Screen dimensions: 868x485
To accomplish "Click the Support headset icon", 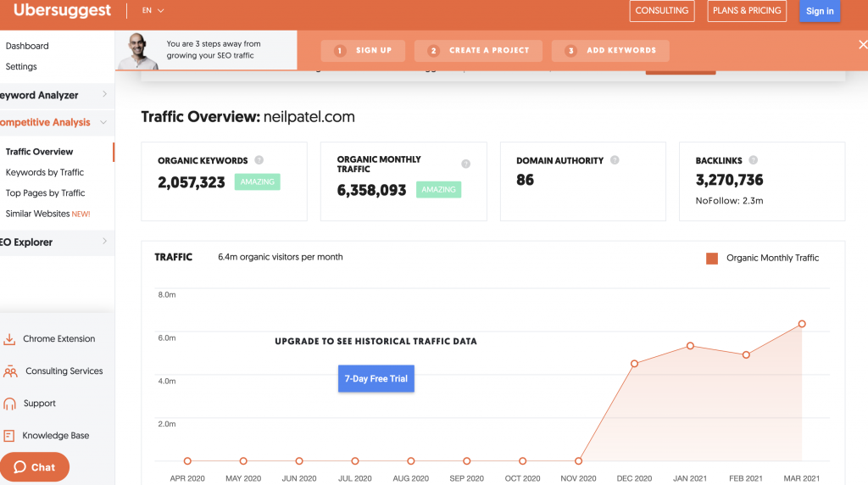I will [9, 404].
